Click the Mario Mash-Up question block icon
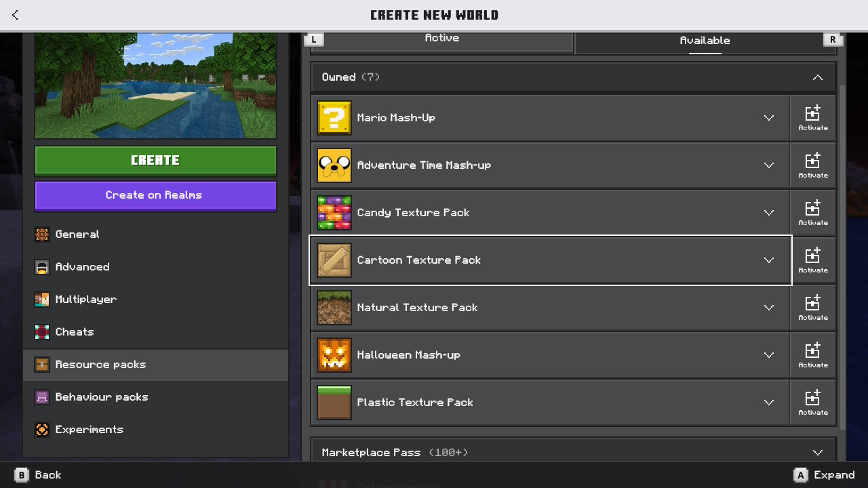The image size is (868, 488). 334,118
